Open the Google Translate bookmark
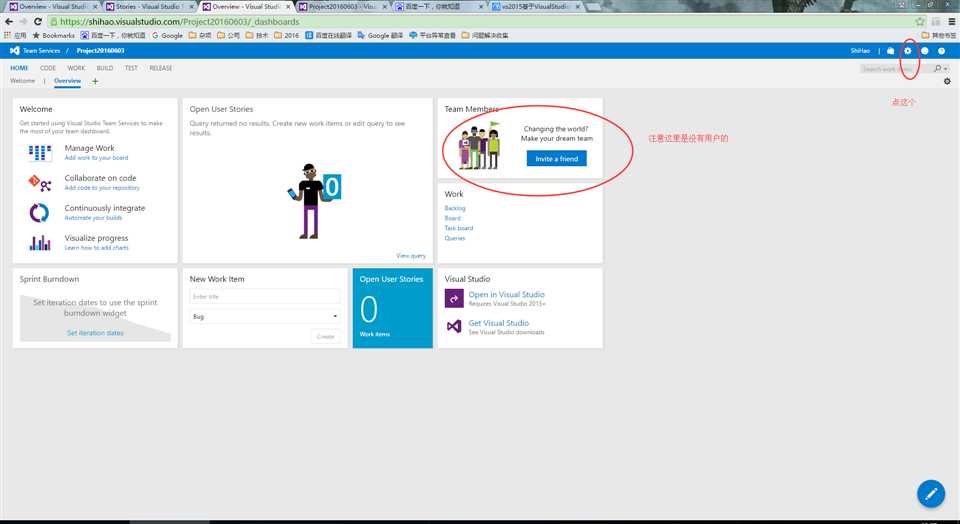The height and width of the screenshot is (524, 960). [380, 36]
